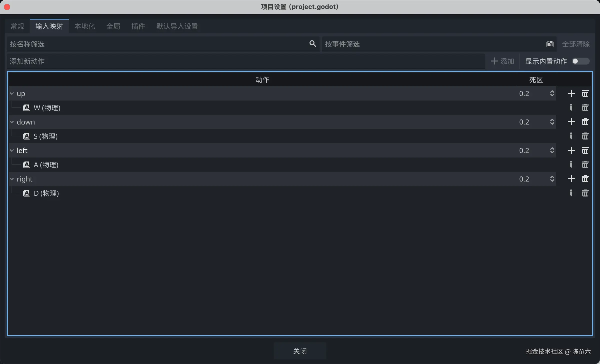This screenshot has height=364, width=600.
Task: Collapse the right action entry
Action: click(12, 179)
